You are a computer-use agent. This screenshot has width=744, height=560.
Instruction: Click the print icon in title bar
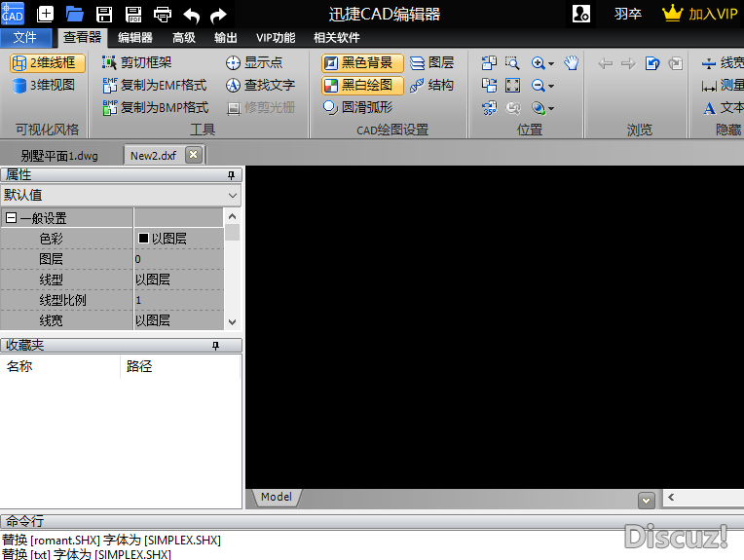click(x=163, y=14)
